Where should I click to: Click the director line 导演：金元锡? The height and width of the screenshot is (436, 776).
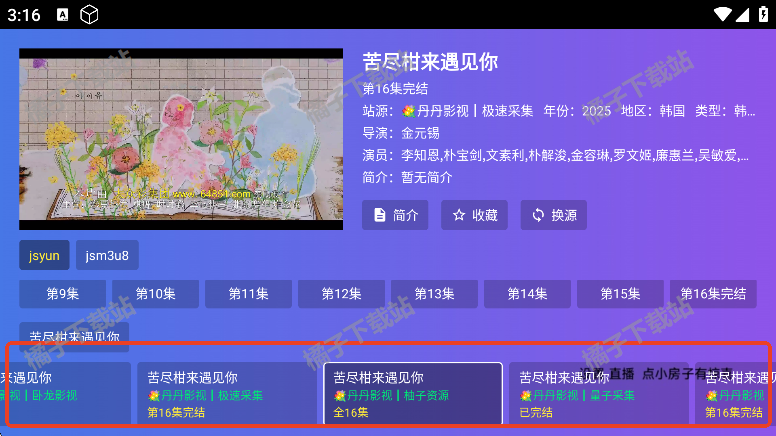[401, 133]
